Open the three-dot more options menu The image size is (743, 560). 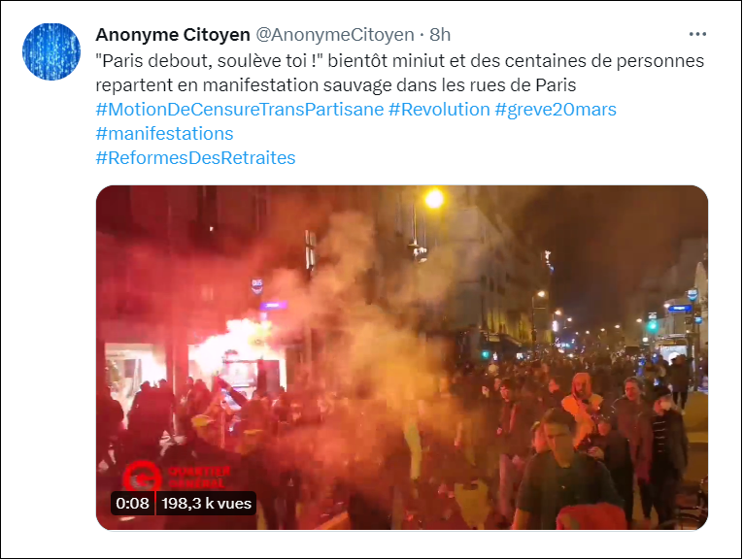click(x=697, y=34)
